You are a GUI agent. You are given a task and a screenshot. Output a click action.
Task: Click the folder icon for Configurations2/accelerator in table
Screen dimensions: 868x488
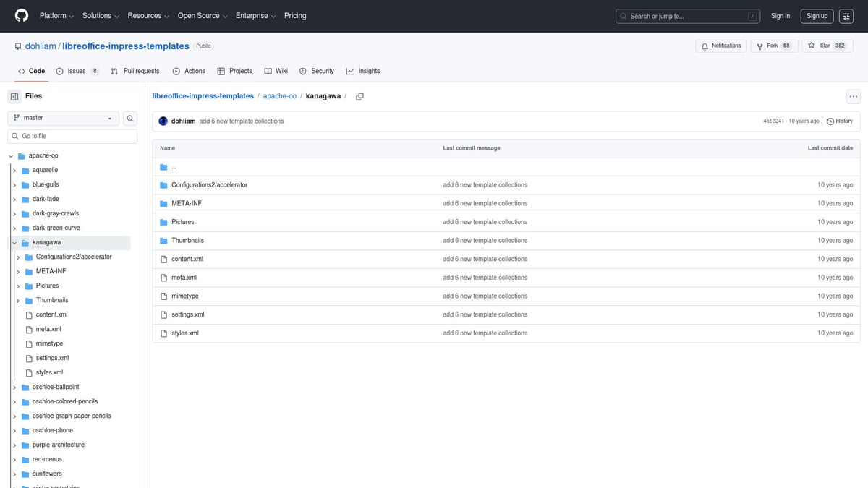[163, 185]
